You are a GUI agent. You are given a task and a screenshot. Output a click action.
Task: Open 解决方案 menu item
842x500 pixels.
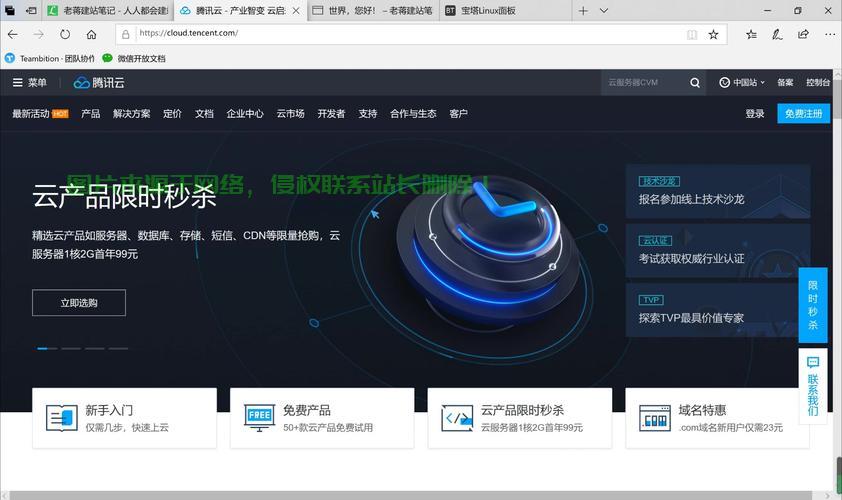coord(132,113)
